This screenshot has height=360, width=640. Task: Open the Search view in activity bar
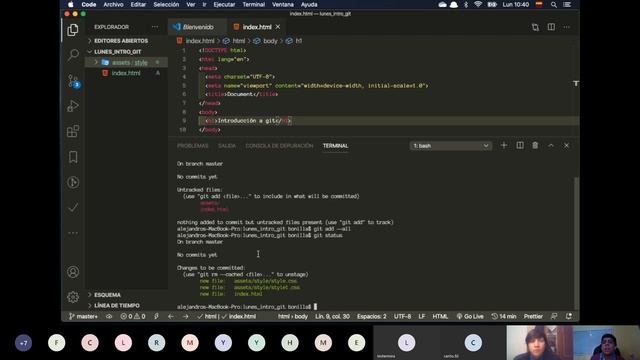point(73,54)
